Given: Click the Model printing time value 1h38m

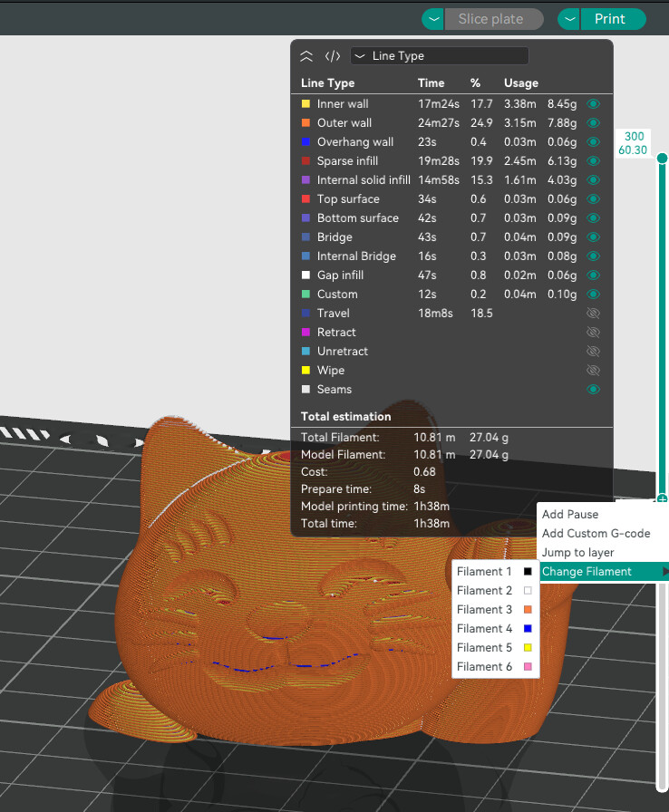Looking at the screenshot, I should click(431, 507).
